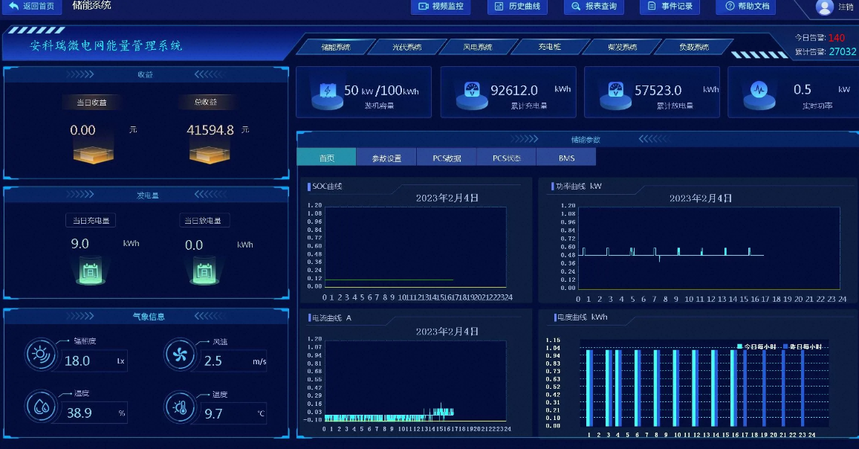Click the thermometer temperature icon

[x=179, y=407]
